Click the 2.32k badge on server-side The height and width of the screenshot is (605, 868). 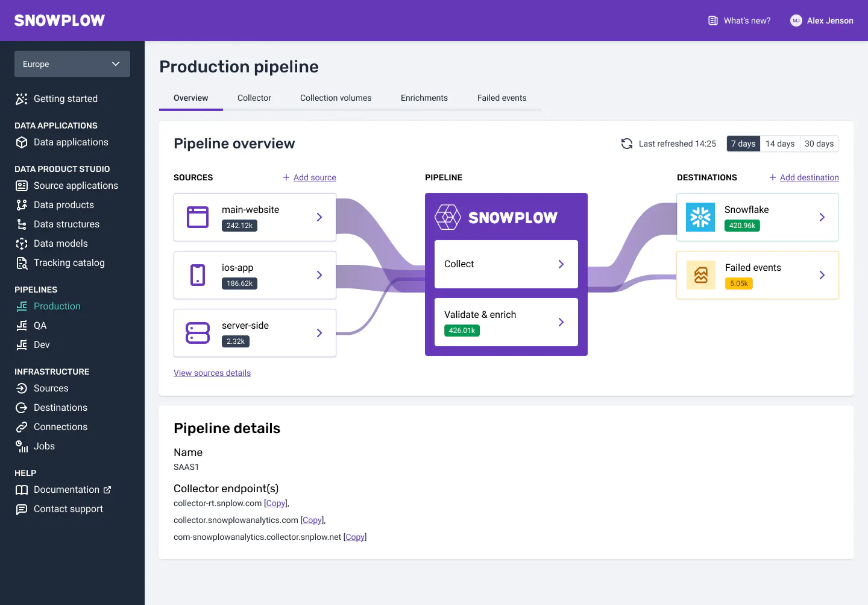236,341
